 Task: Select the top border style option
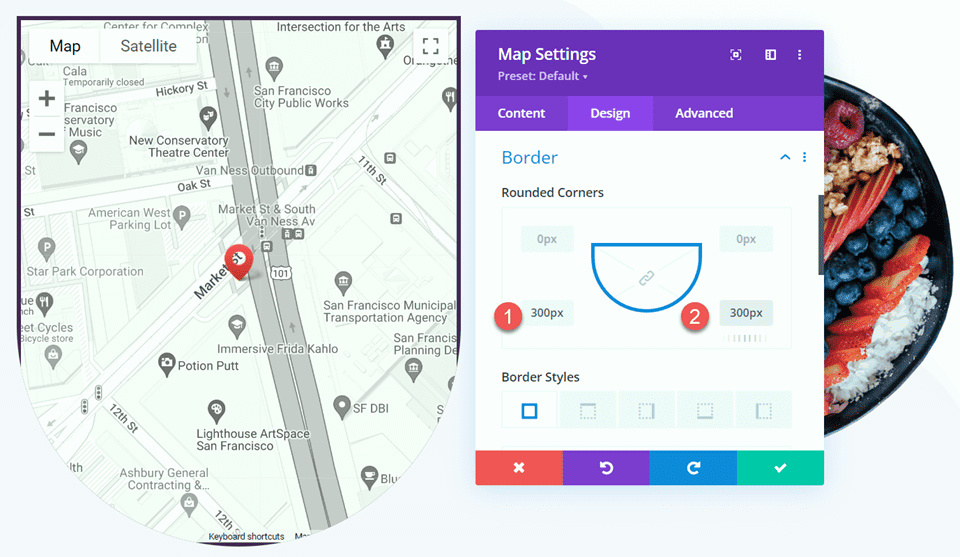[588, 410]
